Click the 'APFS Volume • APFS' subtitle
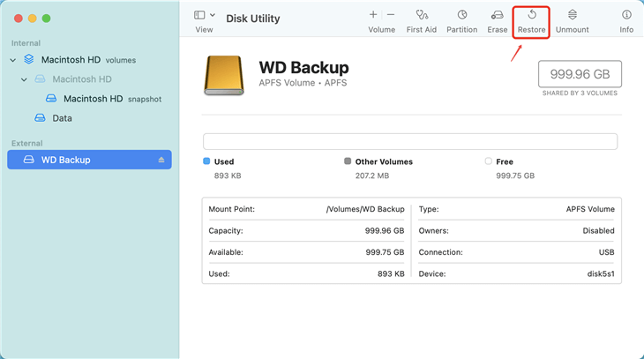 (303, 83)
